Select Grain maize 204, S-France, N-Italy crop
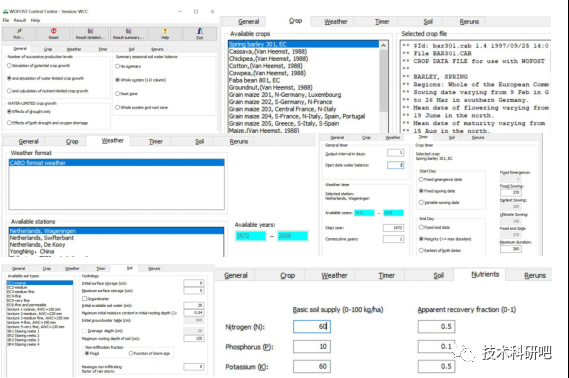 point(304,116)
